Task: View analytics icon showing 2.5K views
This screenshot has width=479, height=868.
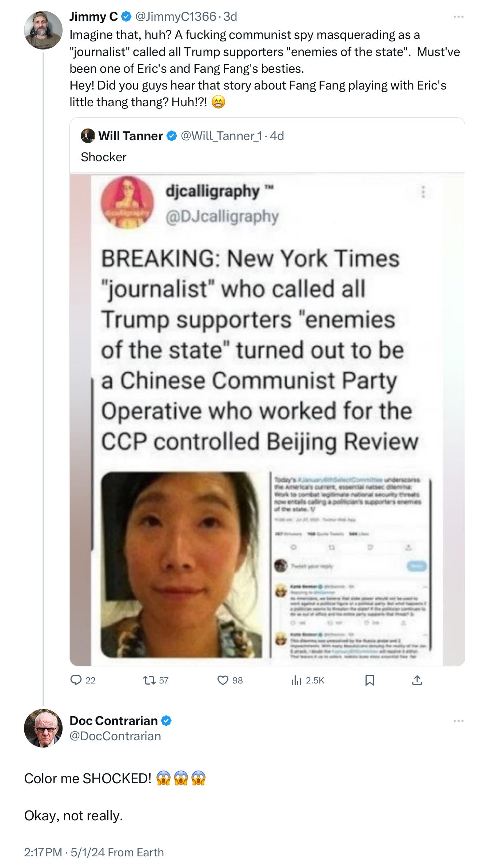Action: pos(296,680)
